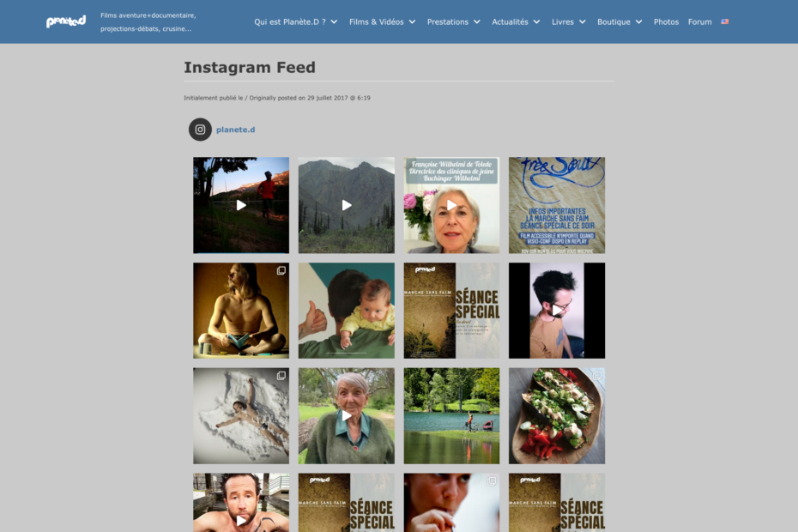Screen dimensions: 798x532
Task: Play the mountain landscape video
Action: point(346,205)
